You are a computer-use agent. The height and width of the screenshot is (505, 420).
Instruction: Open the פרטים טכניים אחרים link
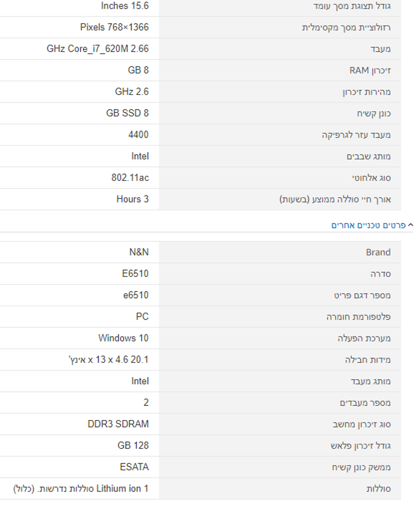pos(368,225)
